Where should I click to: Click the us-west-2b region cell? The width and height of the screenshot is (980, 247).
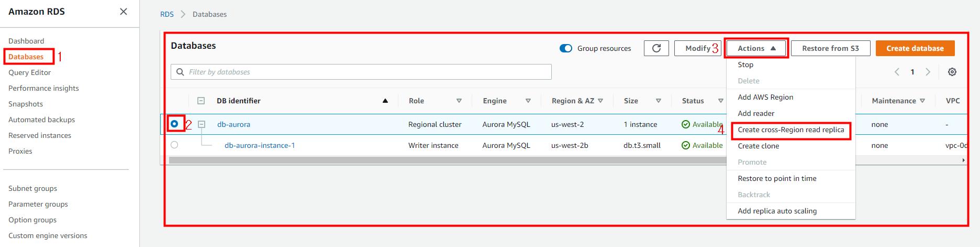[570, 145]
